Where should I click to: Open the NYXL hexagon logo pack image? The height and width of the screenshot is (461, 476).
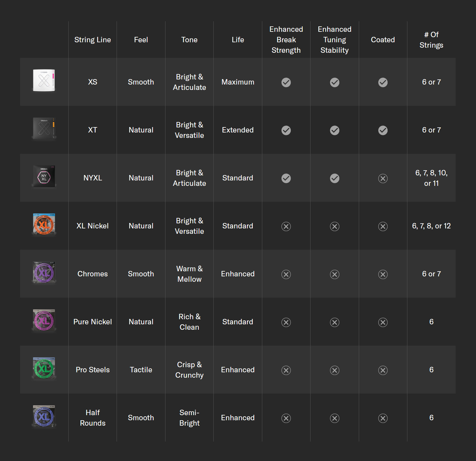pyautogui.click(x=44, y=177)
